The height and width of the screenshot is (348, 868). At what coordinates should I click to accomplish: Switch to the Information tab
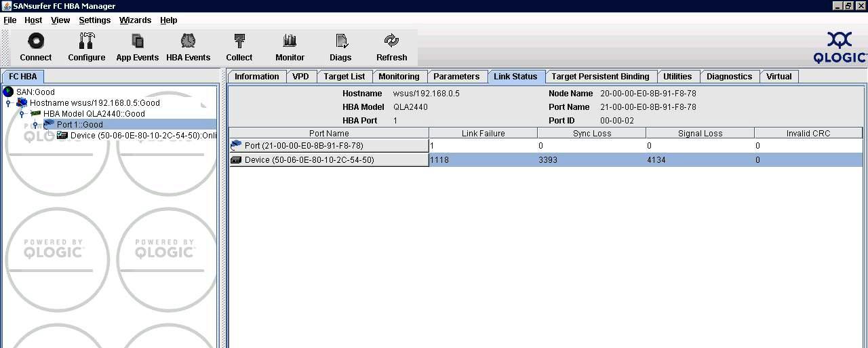click(256, 77)
